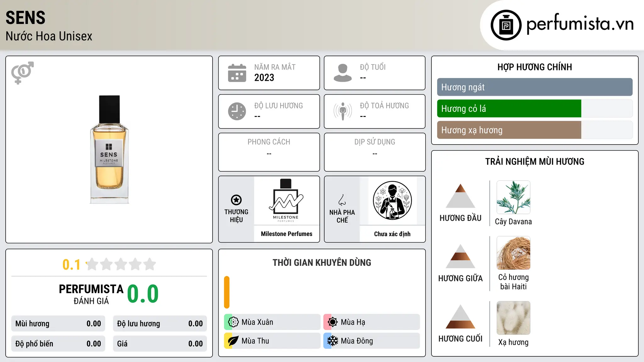Click the star rating row beside 0.1
This screenshot has width=644, height=362.
[x=121, y=264]
